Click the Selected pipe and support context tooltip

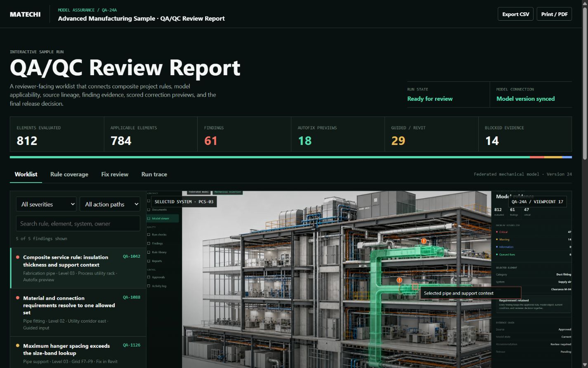pyautogui.click(x=470, y=293)
